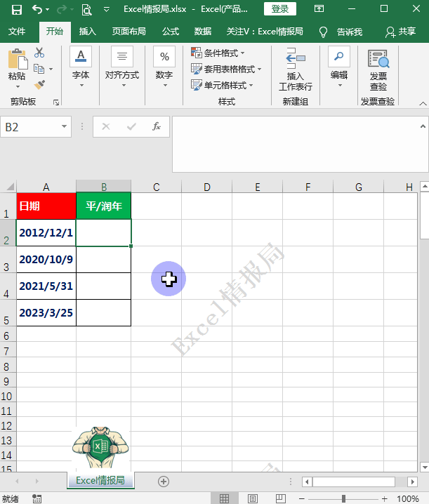
Task: Click the macro recording status icon
Action: point(37,498)
